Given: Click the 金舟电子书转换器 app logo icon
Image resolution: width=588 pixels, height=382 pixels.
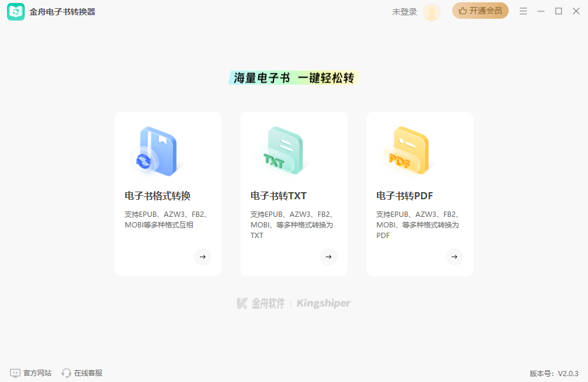Looking at the screenshot, I should 16,11.
